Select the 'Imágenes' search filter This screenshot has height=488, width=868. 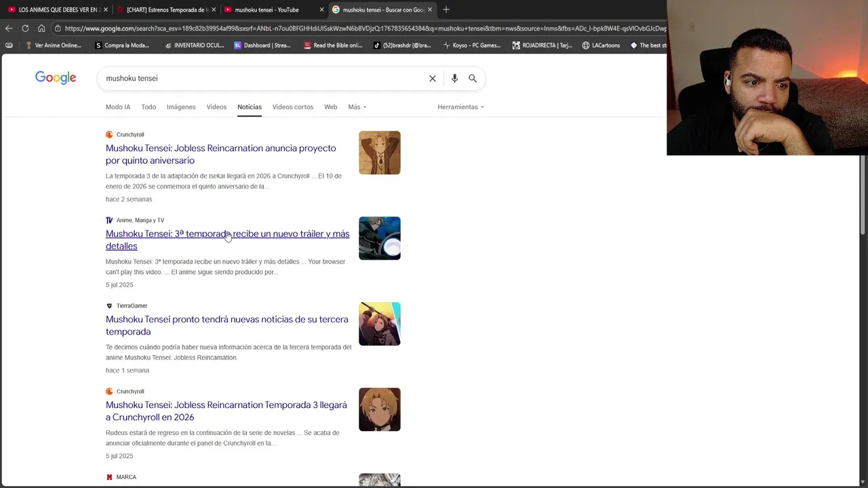pos(181,107)
